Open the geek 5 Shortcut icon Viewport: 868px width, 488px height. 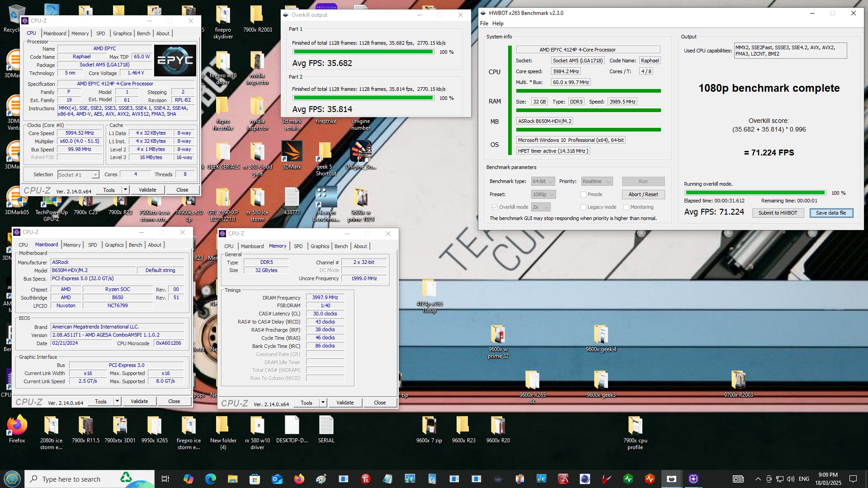326,159
